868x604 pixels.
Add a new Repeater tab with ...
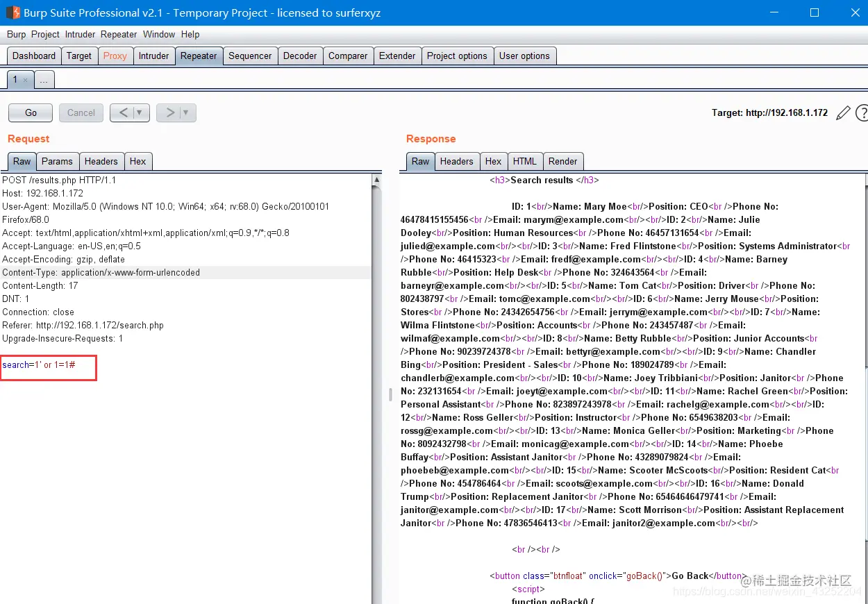pos(44,80)
